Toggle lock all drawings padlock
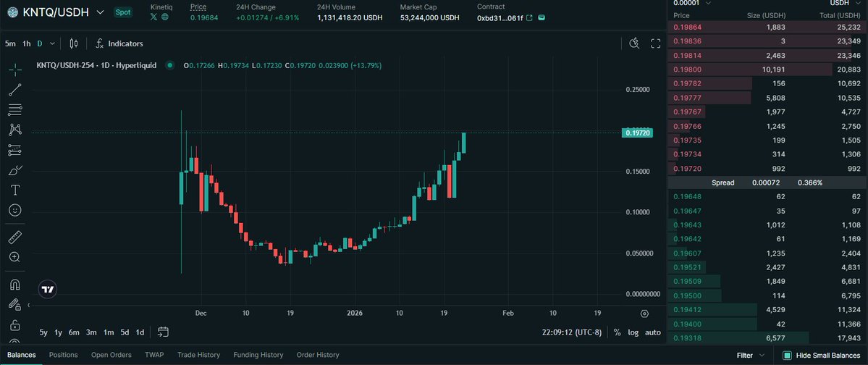 (x=15, y=325)
